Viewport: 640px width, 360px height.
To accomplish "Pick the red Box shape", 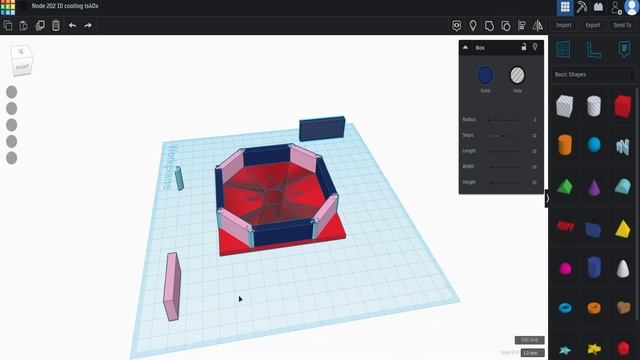I will (x=623, y=106).
